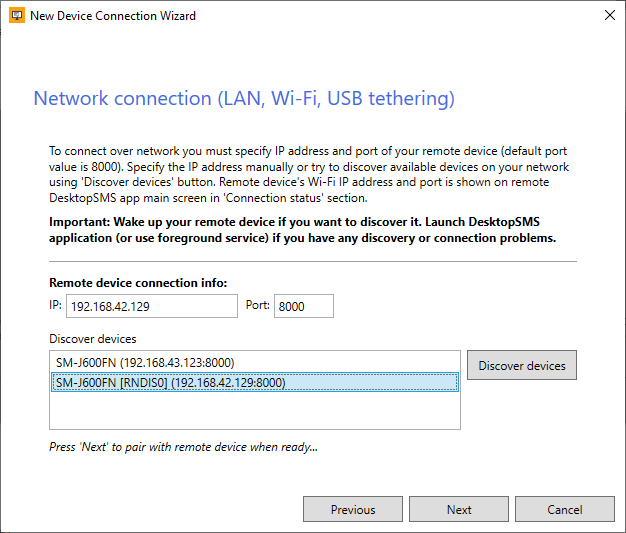Click the italic "Press 'Next' to pair" hint
626x533 pixels.
pos(183,447)
